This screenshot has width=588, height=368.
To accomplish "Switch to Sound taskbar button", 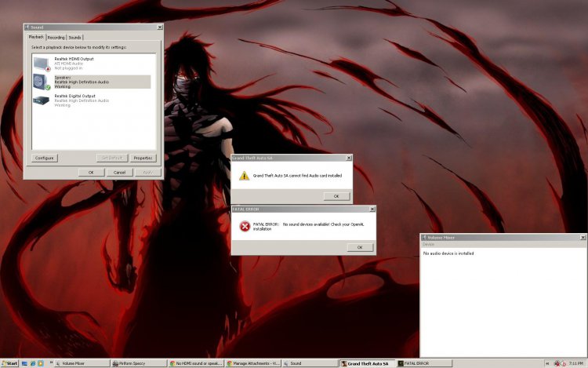I will point(310,363).
